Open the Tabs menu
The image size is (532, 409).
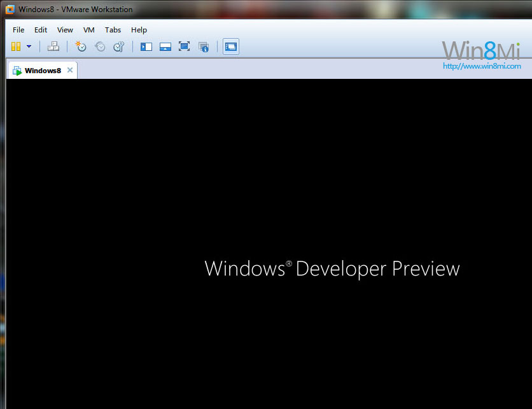point(113,30)
